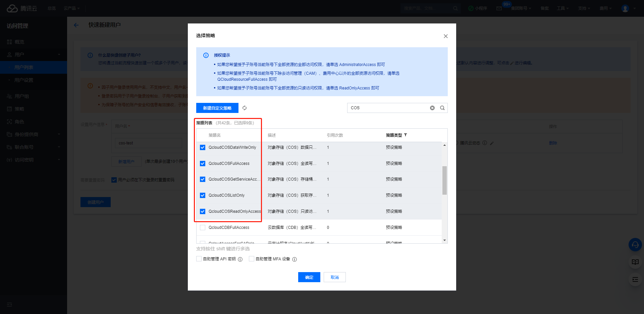Image resolution: width=644 pixels, height=314 pixels.
Task: Open the list menu floating icon
Action: 635,279
